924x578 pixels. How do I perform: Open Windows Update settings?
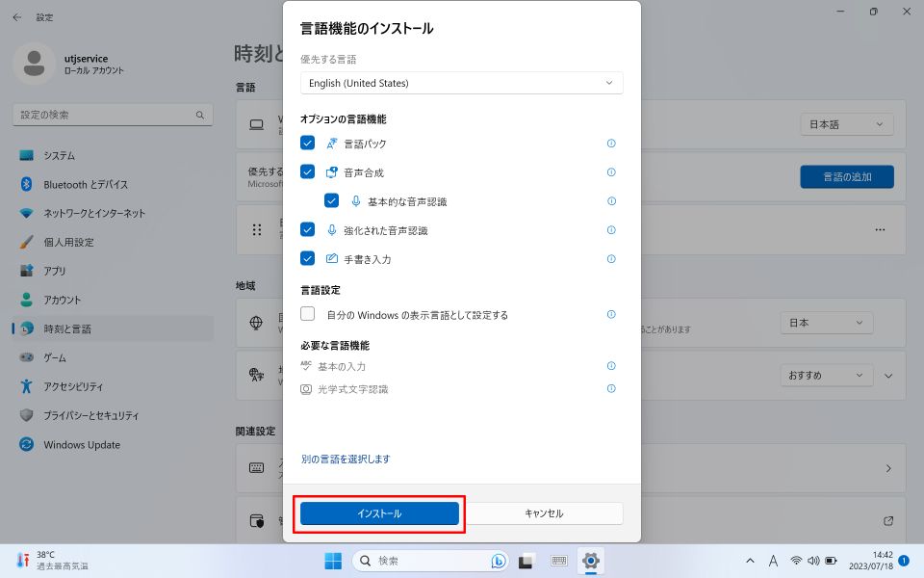pos(113,445)
